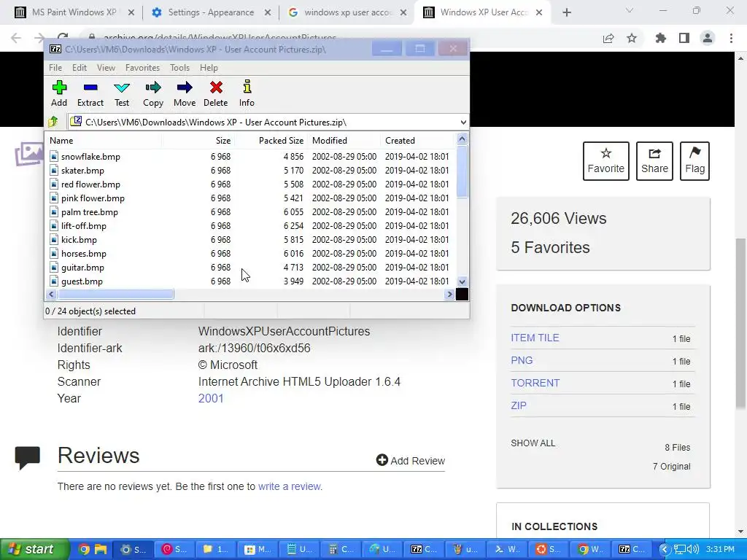This screenshot has height=560, width=747.
Task: Click the Test archive icon
Action: (x=122, y=87)
